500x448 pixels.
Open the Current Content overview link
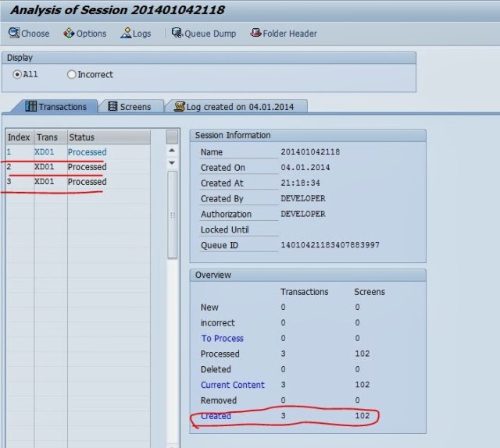[x=232, y=385]
